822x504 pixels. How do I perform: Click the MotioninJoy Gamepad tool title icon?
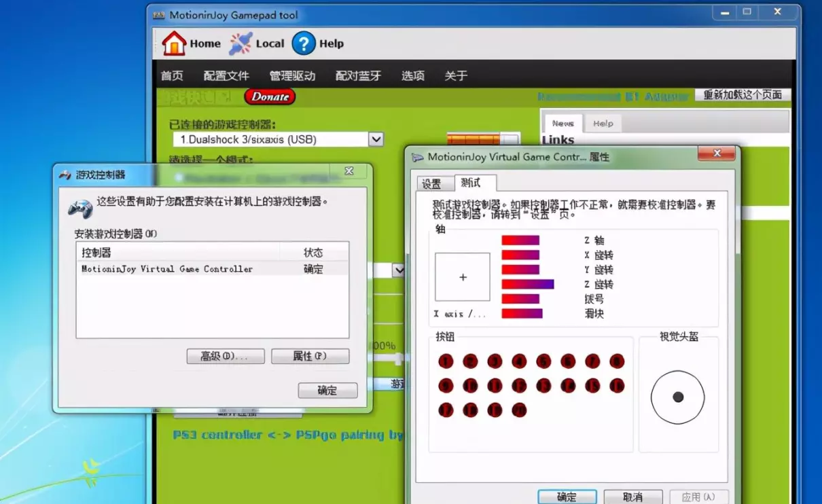pos(158,15)
